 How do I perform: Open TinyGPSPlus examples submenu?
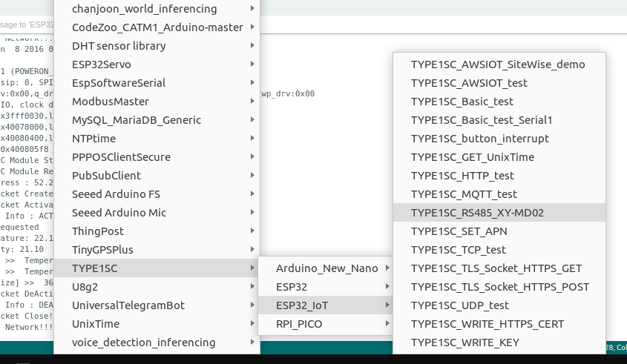(157, 250)
